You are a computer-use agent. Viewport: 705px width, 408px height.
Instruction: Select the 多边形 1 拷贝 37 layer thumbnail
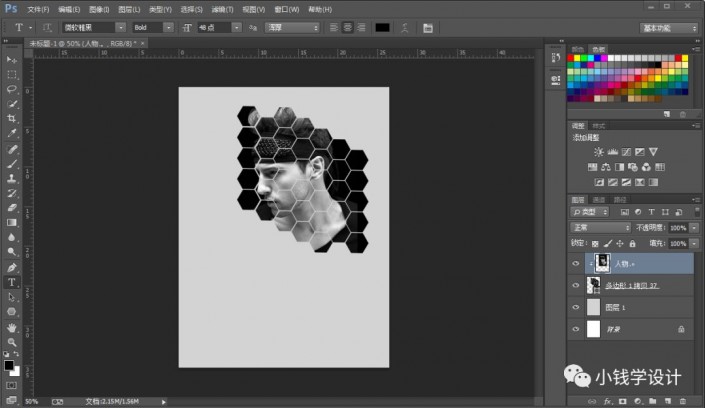click(x=596, y=285)
